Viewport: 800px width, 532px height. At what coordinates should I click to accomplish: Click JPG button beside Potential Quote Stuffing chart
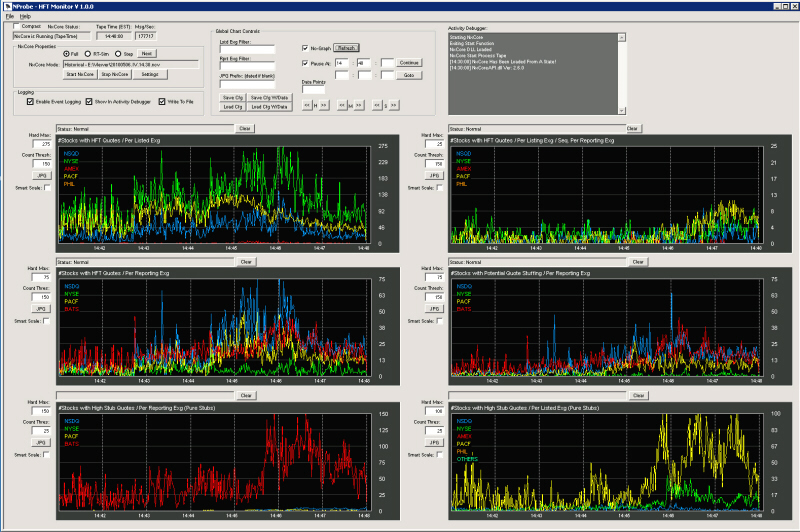(x=434, y=309)
